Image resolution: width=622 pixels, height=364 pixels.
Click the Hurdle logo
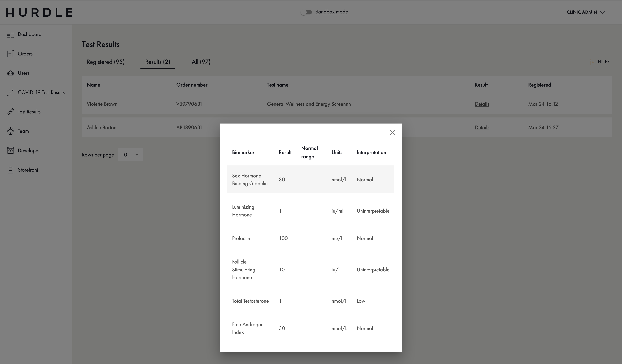[39, 12]
